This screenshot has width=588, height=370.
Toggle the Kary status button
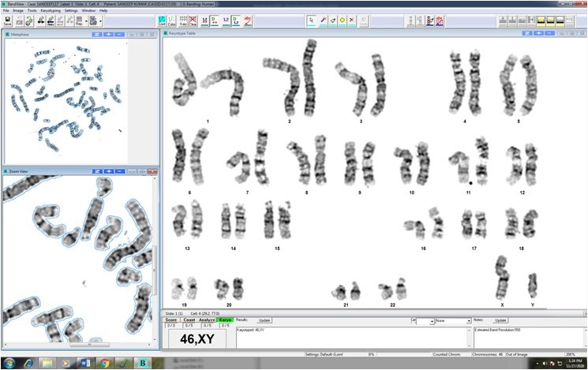tap(226, 320)
